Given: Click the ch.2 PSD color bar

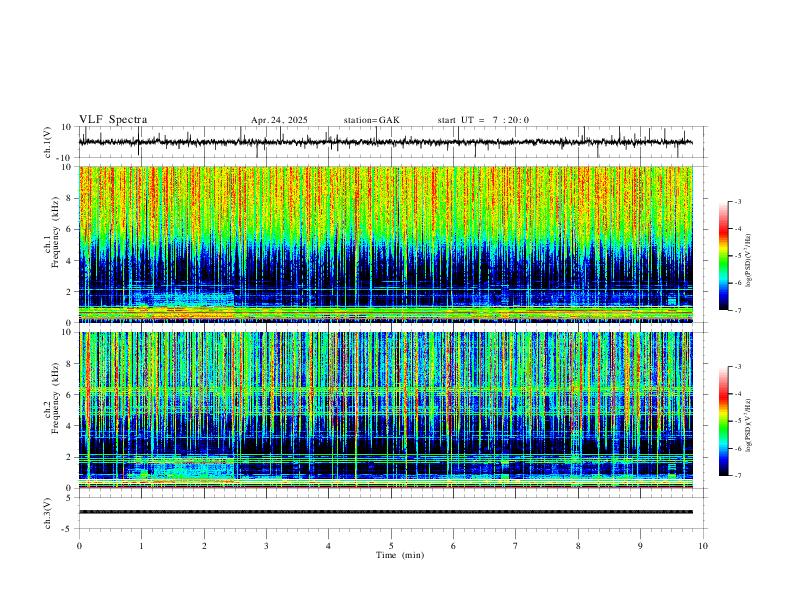Looking at the screenshot, I should 723,421.
